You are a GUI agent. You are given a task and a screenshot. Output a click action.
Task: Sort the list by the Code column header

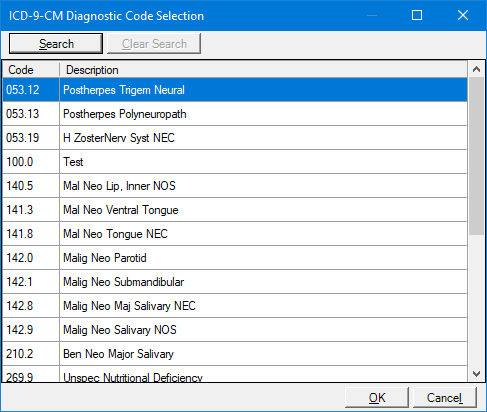(31, 70)
